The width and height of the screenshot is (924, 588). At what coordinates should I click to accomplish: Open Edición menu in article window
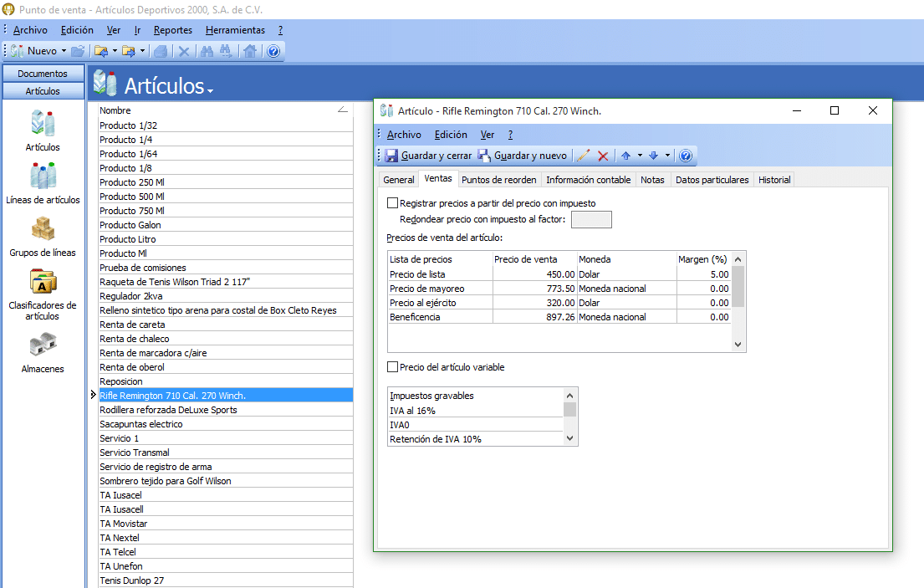(451, 135)
